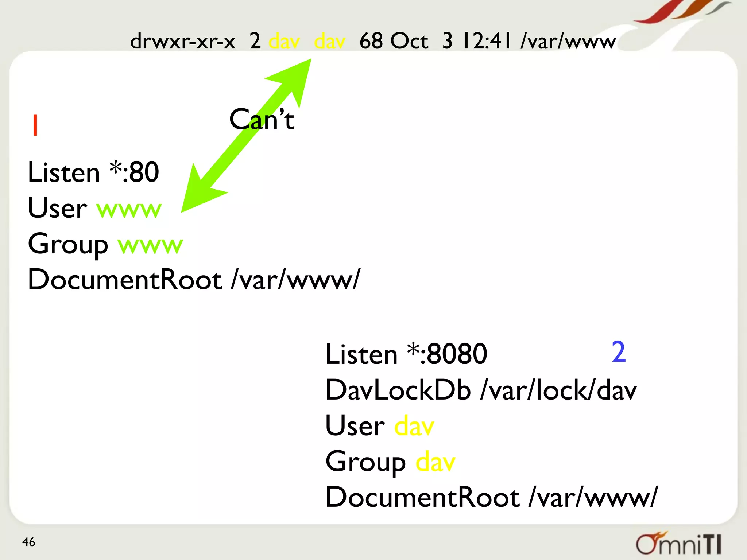
Task: Click the first yellow 'dav' owner text
Action: [284, 41]
